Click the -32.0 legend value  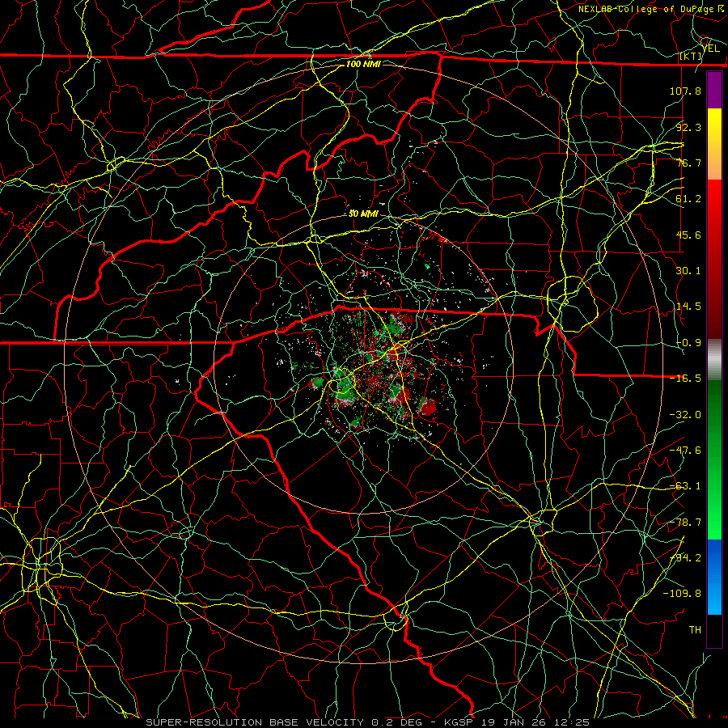[685, 415]
